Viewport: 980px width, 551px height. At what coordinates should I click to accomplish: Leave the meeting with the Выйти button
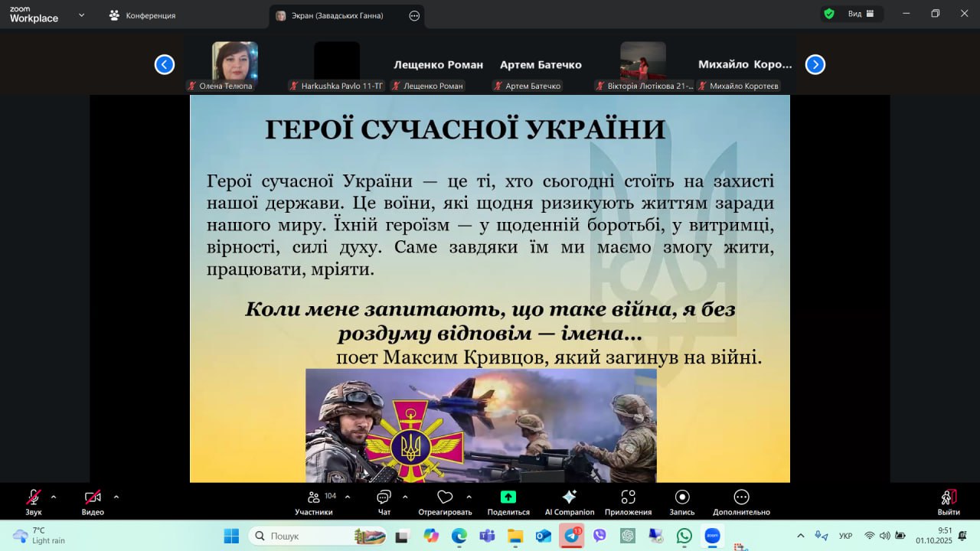click(x=949, y=502)
